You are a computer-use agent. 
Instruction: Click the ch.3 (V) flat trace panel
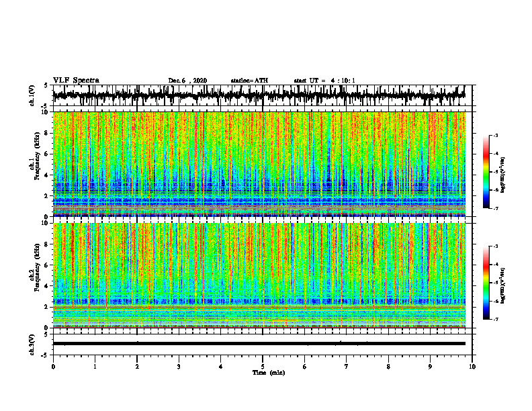[x=263, y=345]
